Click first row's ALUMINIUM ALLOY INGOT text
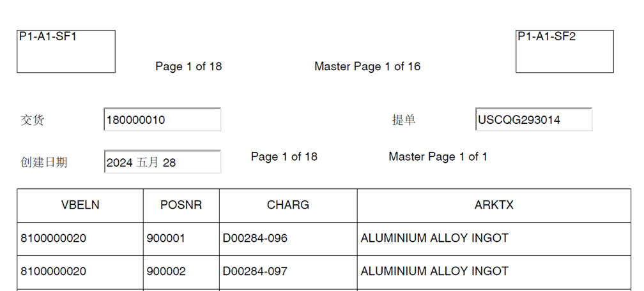Viewport: 644px width, 291px height. click(x=434, y=238)
